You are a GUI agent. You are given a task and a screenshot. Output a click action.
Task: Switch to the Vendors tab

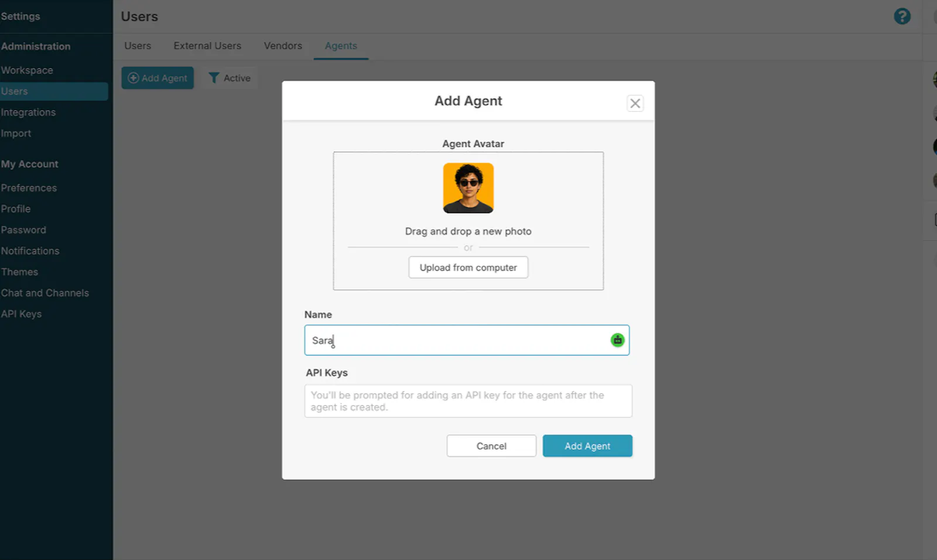point(283,46)
